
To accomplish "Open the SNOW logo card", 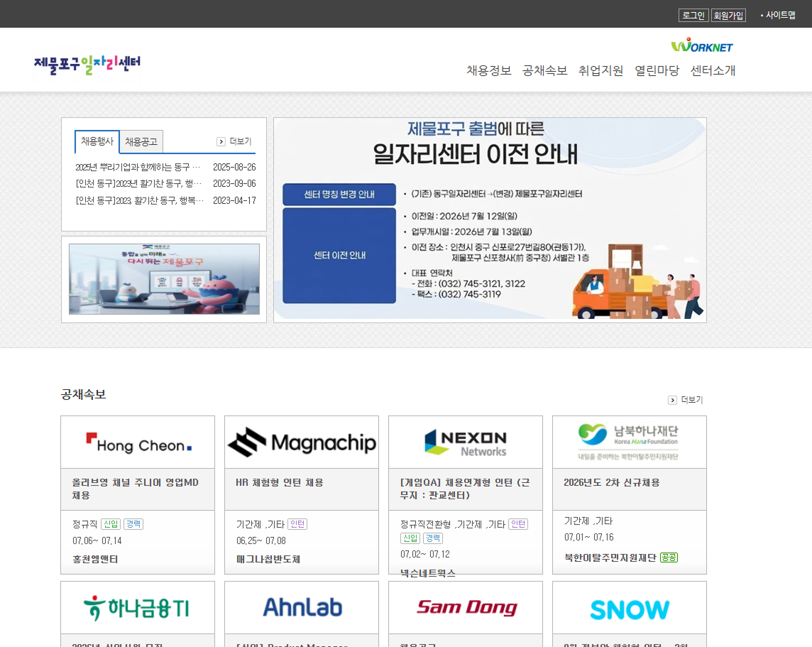I will pyautogui.click(x=629, y=608).
